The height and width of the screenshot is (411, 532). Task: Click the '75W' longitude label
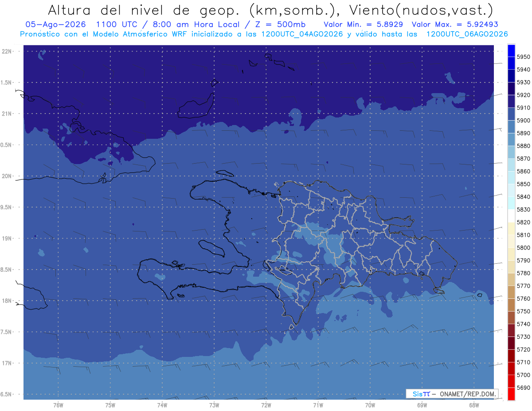pyautogui.click(x=110, y=405)
